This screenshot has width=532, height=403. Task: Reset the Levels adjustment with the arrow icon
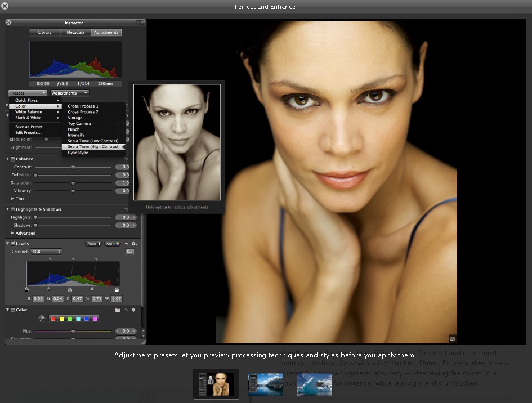(x=126, y=244)
